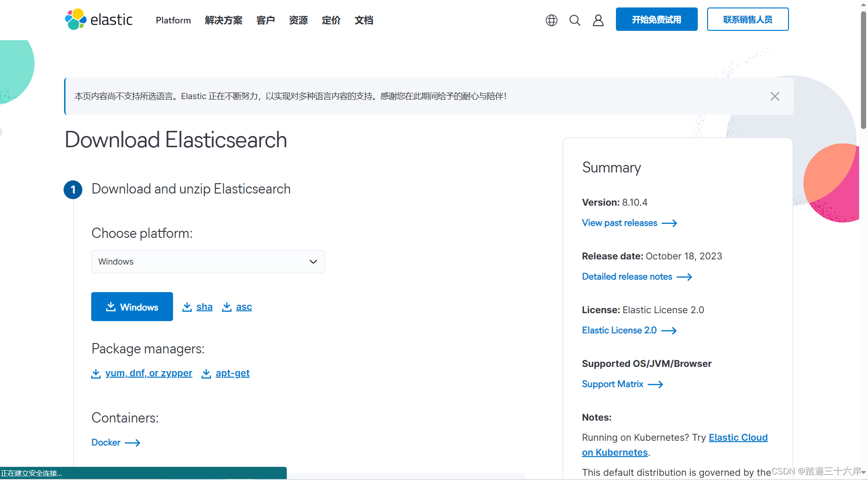Click the Release date October 18, 2023 text
The image size is (868, 480).
click(x=652, y=256)
